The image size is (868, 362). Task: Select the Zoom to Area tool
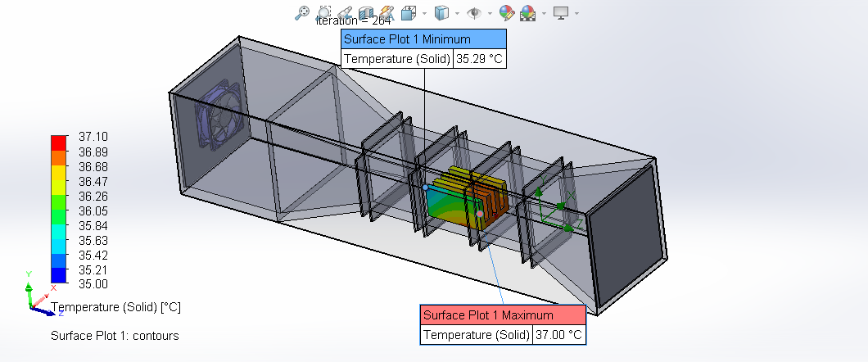[324, 13]
